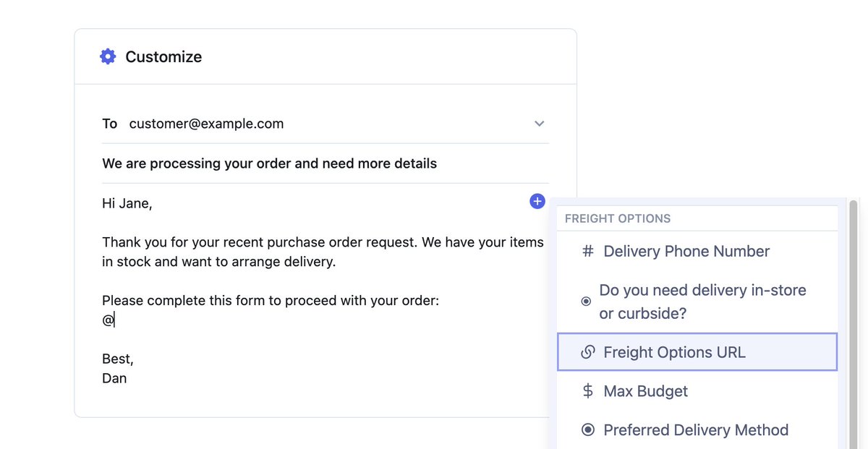This screenshot has width=868, height=449.
Task: Select Freight Options URL menu item
Action: coord(674,353)
